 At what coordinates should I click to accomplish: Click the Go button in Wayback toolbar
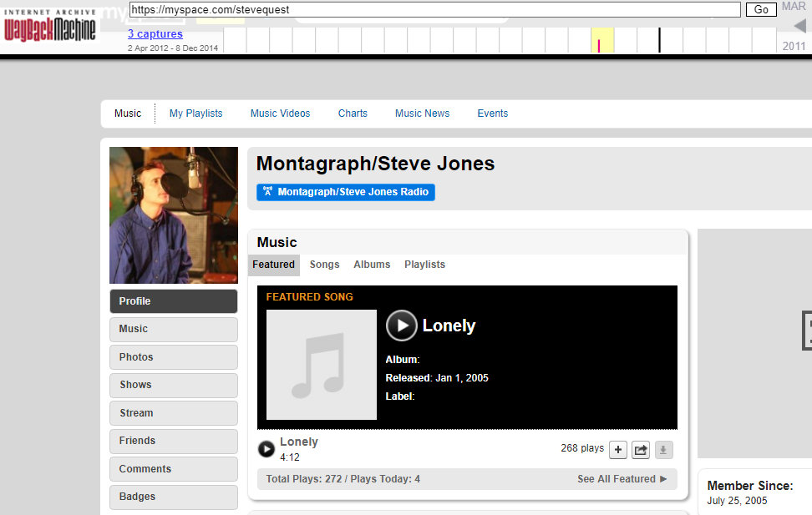pyautogui.click(x=761, y=9)
